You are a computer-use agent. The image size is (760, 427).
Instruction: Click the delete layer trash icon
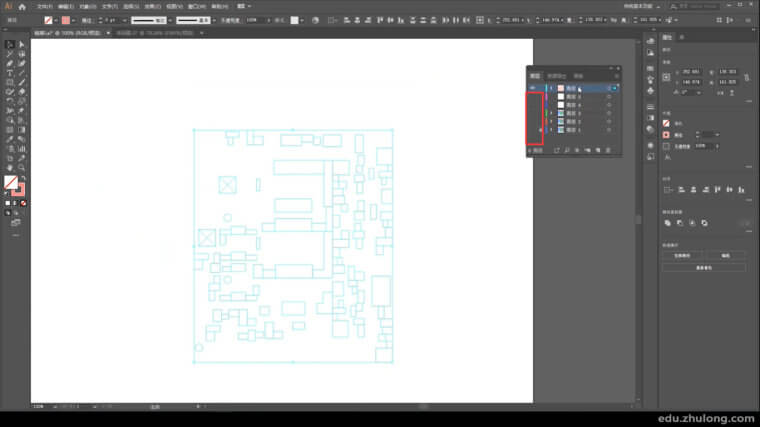click(608, 150)
